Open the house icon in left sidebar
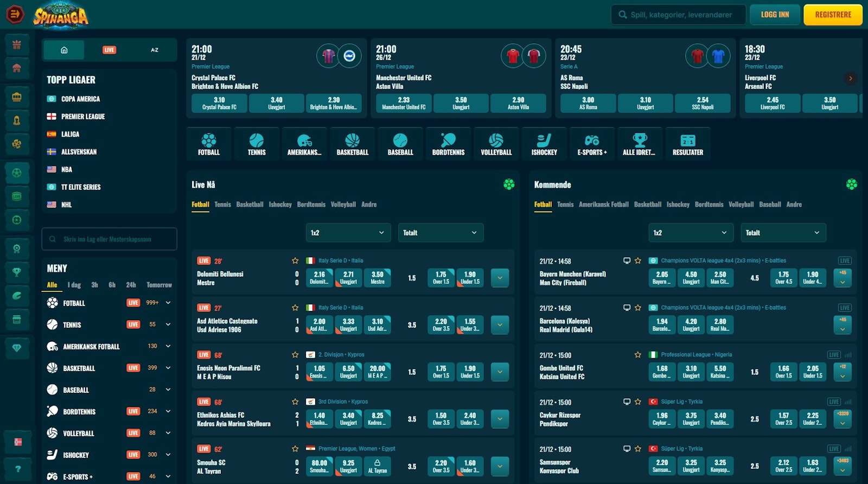Screen dimensions: 868x484 point(17,68)
